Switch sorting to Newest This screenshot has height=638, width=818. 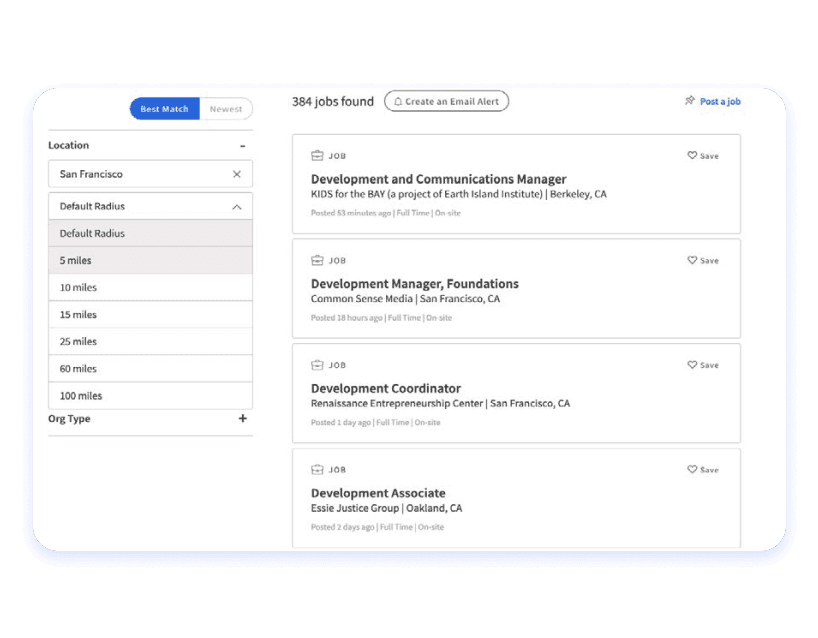[226, 109]
